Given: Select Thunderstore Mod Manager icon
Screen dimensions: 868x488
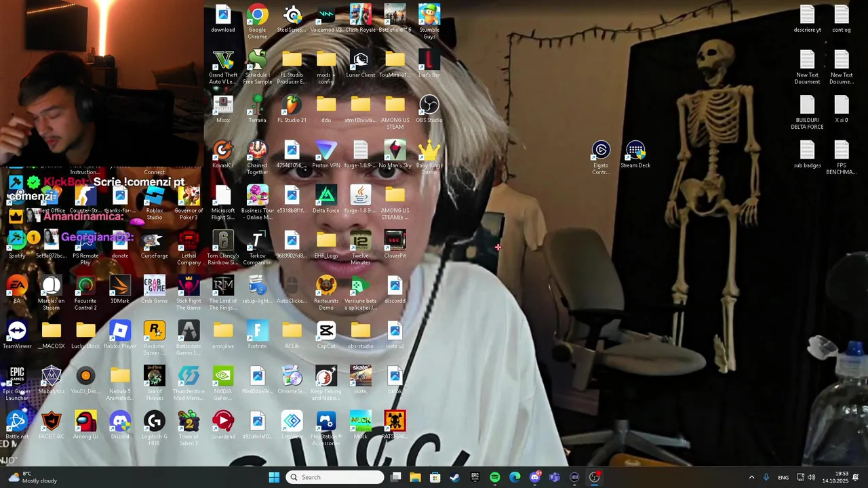Looking at the screenshot, I should tap(189, 383).
